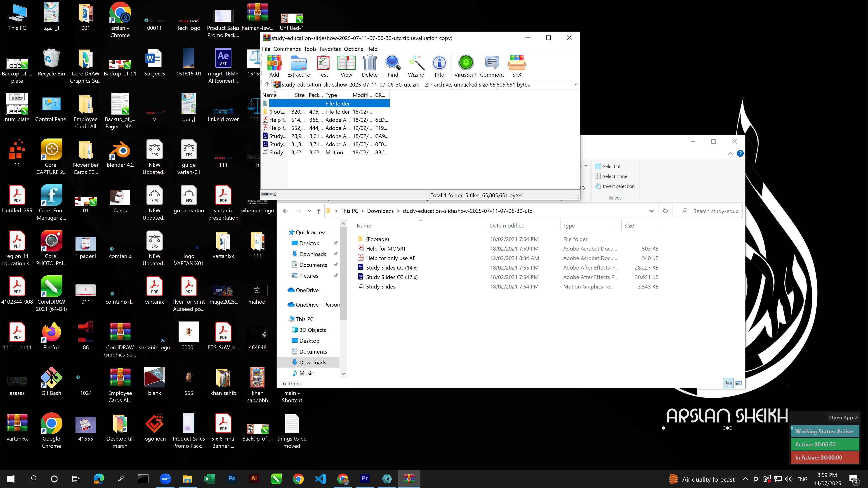Click the Open App button in tracker widget
The height and width of the screenshot is (488, 868).
(x=843, y=417)
